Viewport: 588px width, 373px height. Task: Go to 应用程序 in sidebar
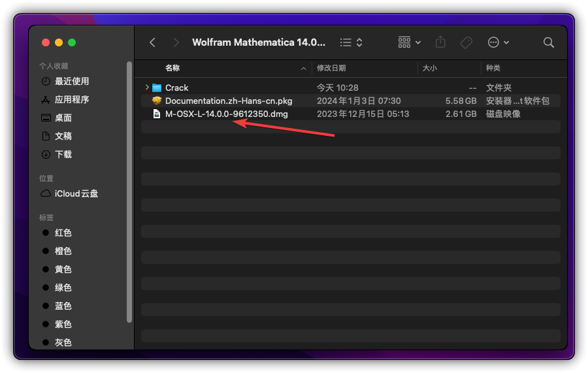[71, 99]
